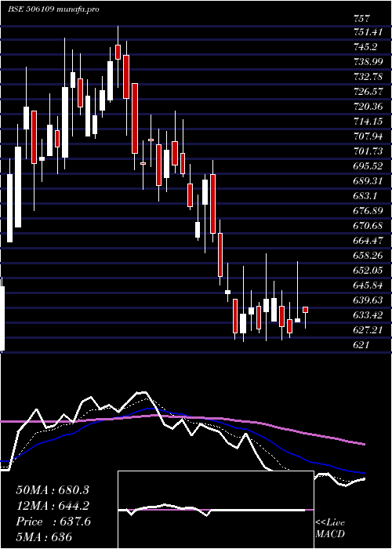The height and width of the screenshot is (549, 392).
Task: Click inside the MACD inset chart box
Action: coord(216,510)
